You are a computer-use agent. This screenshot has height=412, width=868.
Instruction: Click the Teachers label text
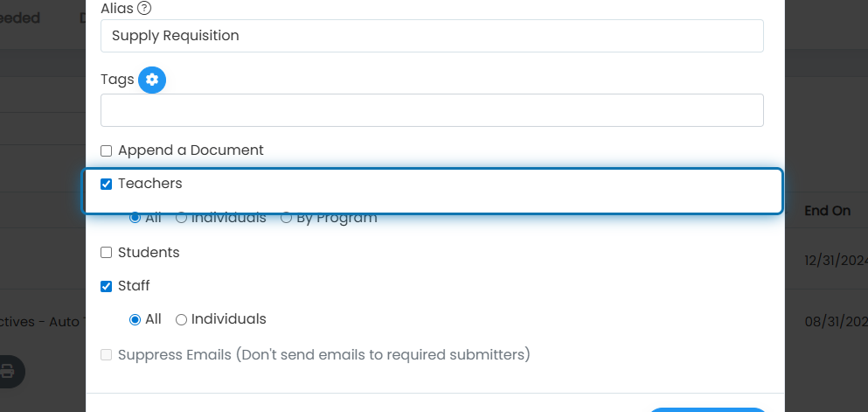(150, 184)
